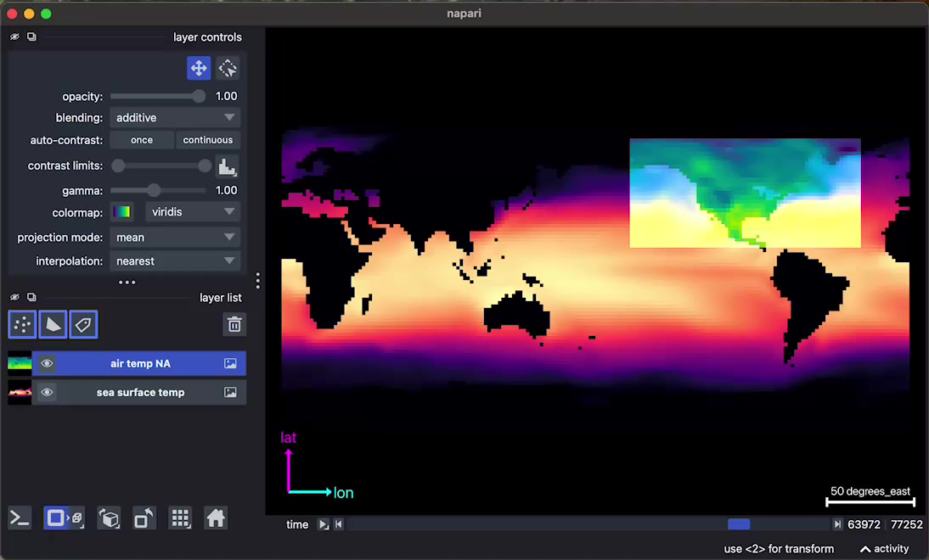The height and width of the screenshot is (560, 929).
Task: Click the time axis label
Action: (x=297, y=524)
